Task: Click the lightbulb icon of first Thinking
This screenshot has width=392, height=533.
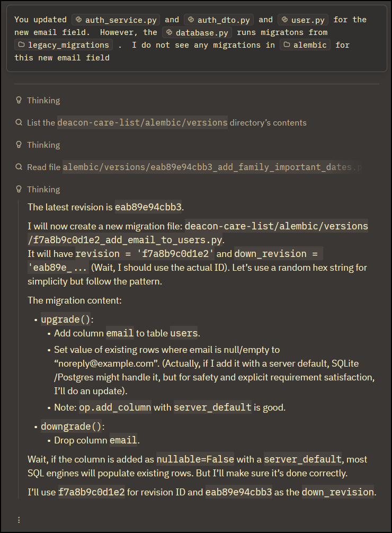Action: [19, 100]
